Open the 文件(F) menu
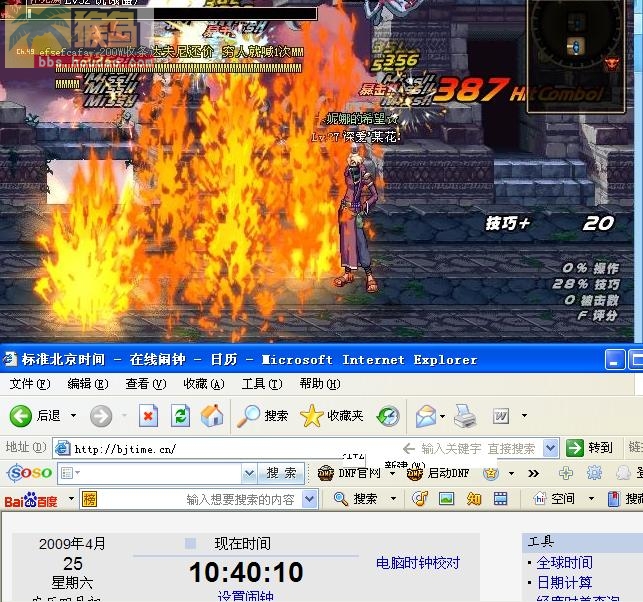 click(30, 384)
